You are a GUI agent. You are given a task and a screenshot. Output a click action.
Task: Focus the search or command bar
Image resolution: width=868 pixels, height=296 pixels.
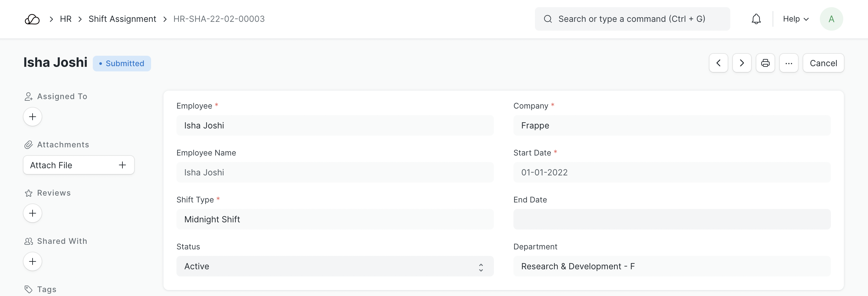[632, 19]
